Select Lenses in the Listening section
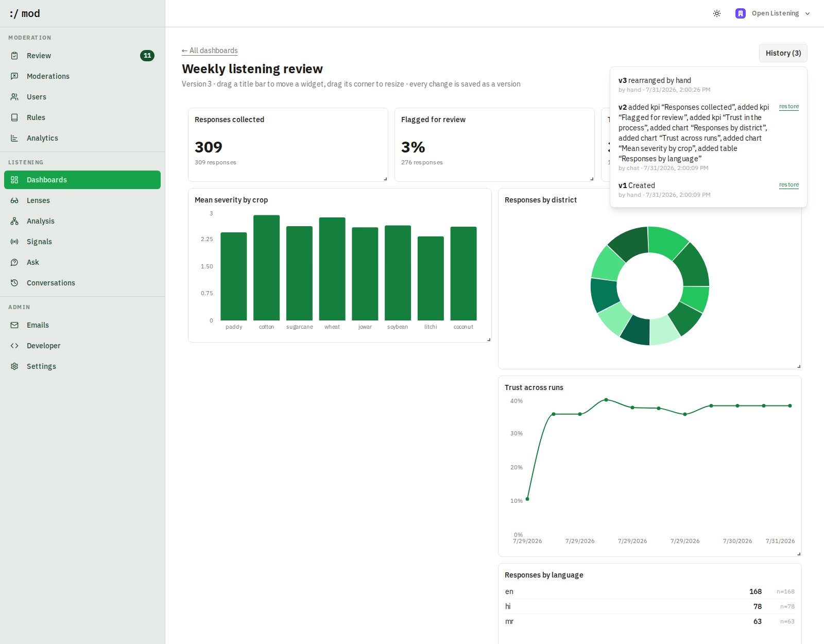824x644 pixels. pos(82,200)
